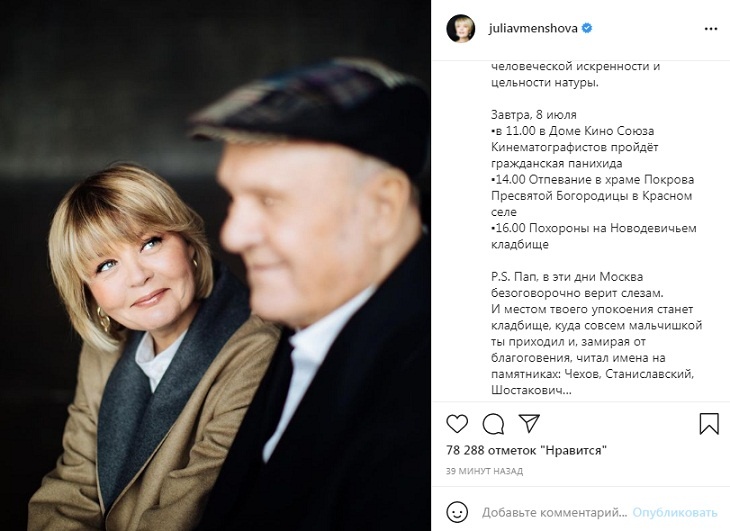
Task: Open juliavmenshova username link
Action: click(x=533, y=28)
